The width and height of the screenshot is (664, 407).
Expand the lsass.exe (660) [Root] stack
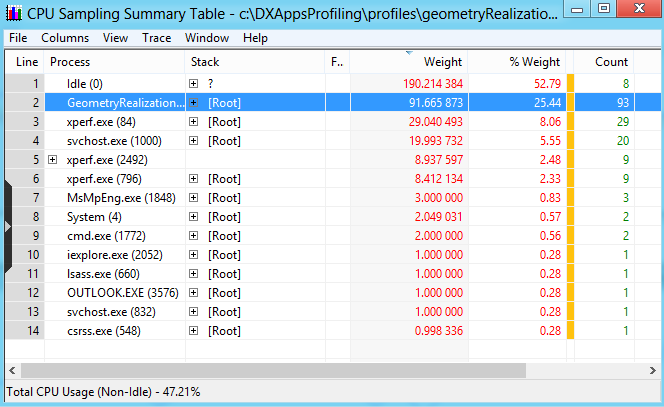tap(194, 274)
